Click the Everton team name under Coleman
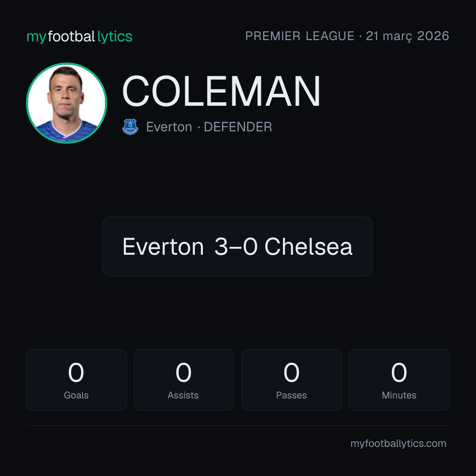476x476 pixels. coord(169,127)
